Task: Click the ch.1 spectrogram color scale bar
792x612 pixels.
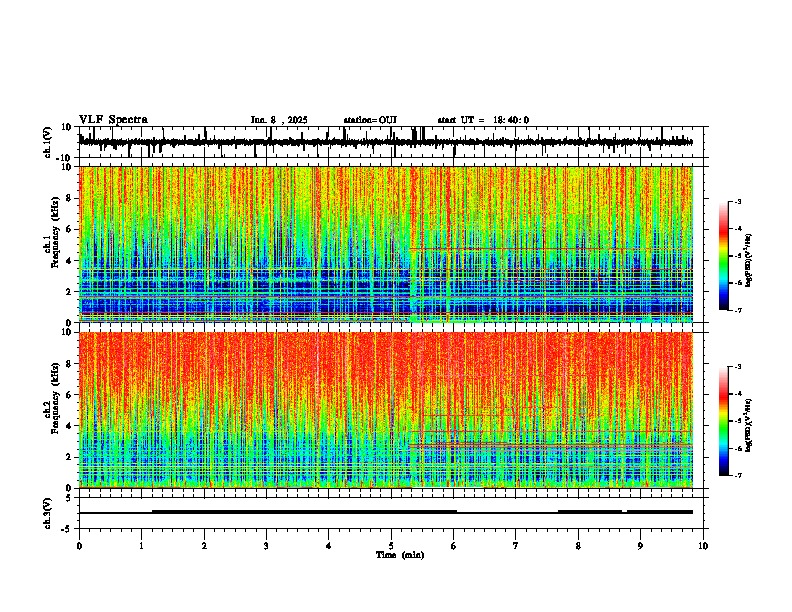Action: coord(724,256)
